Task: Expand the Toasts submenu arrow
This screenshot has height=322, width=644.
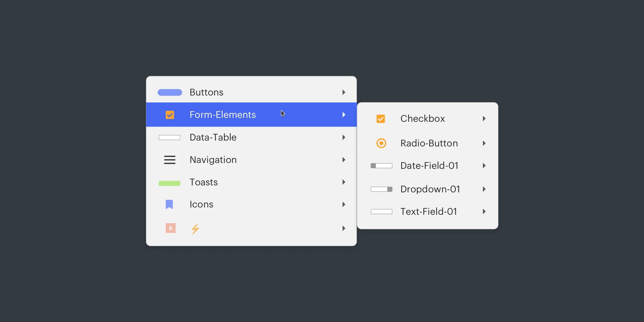Action: (x=344, y=182)
